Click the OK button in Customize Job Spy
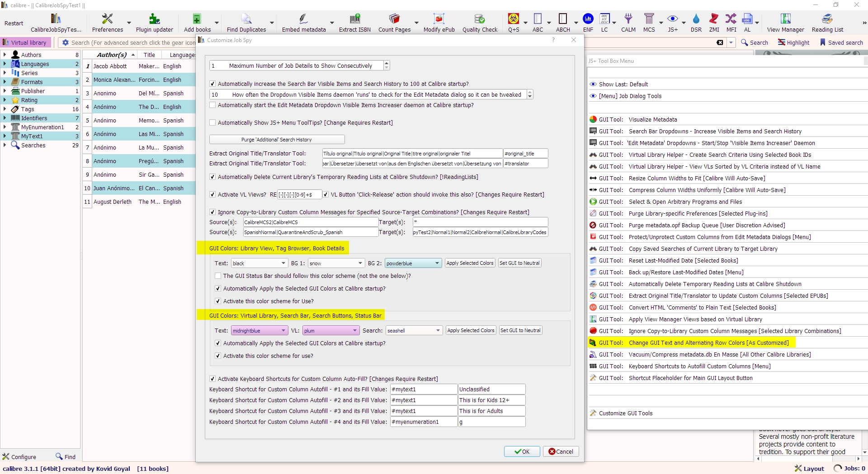868x474 pixels. (x=522, y=451)
